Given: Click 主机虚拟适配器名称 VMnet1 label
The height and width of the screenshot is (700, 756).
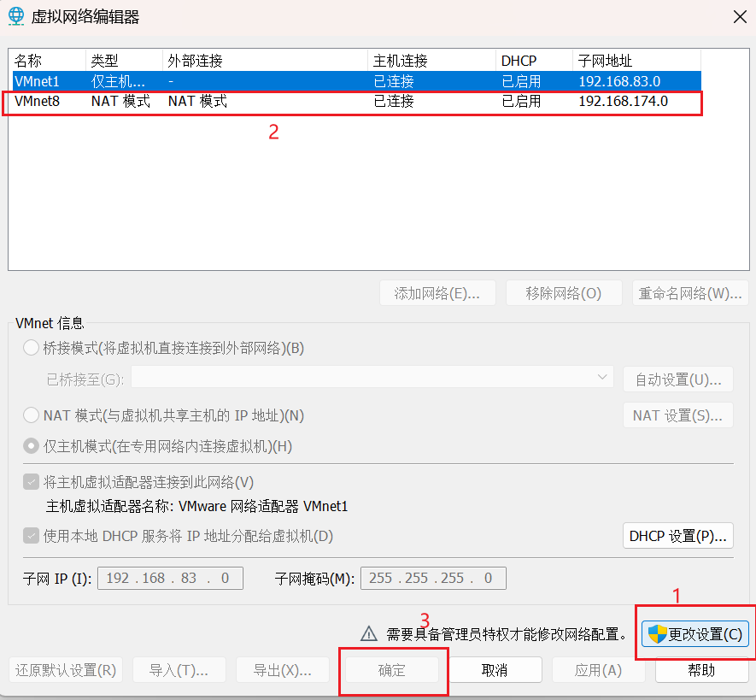Looking at the screenshot, I should coord(196,506).
